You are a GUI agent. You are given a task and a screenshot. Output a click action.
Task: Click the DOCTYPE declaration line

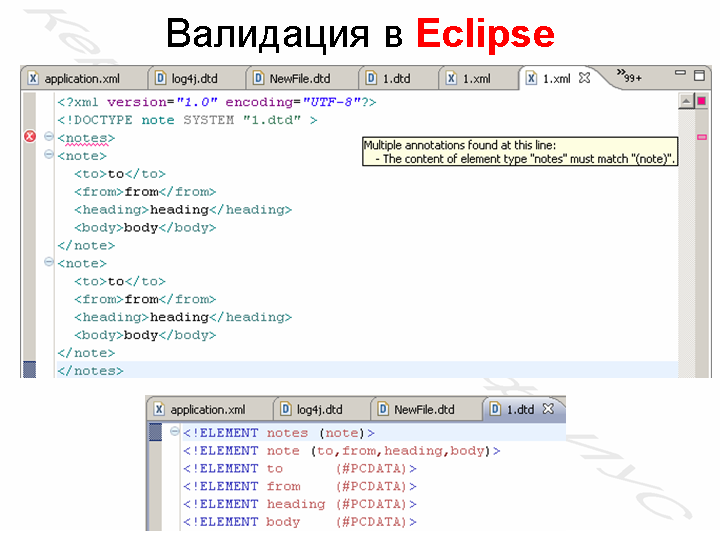[x=187, y=120]
